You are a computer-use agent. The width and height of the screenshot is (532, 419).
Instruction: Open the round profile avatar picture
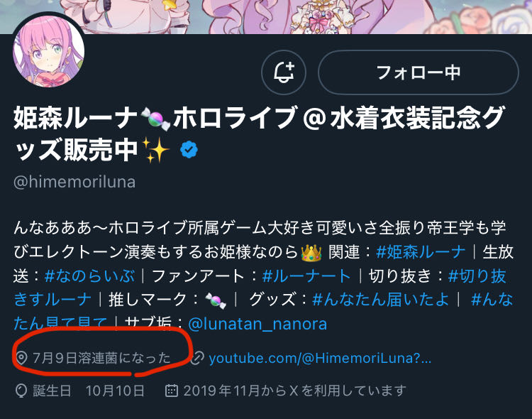coord(48,51)
